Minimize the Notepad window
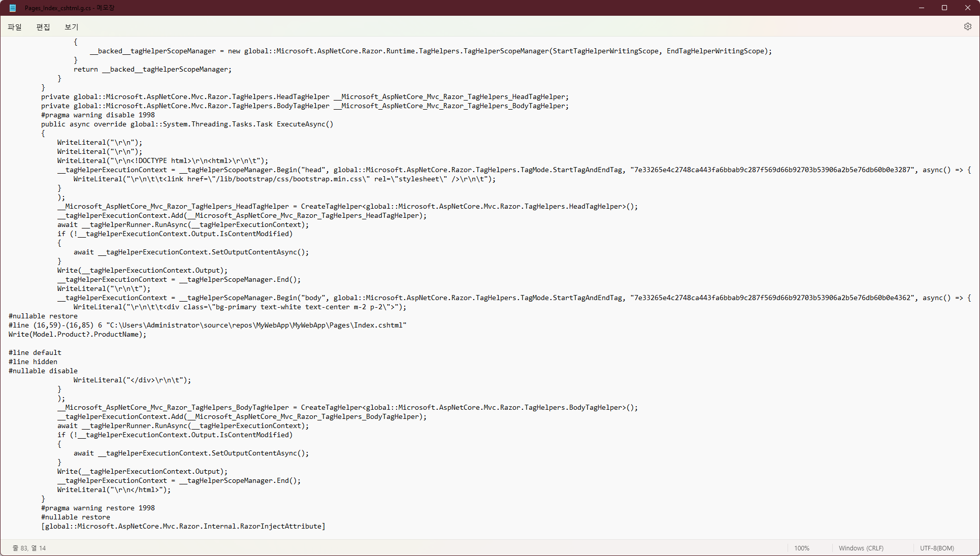The width and height of the screenshot is (980, 556). (x=921, y=8)
